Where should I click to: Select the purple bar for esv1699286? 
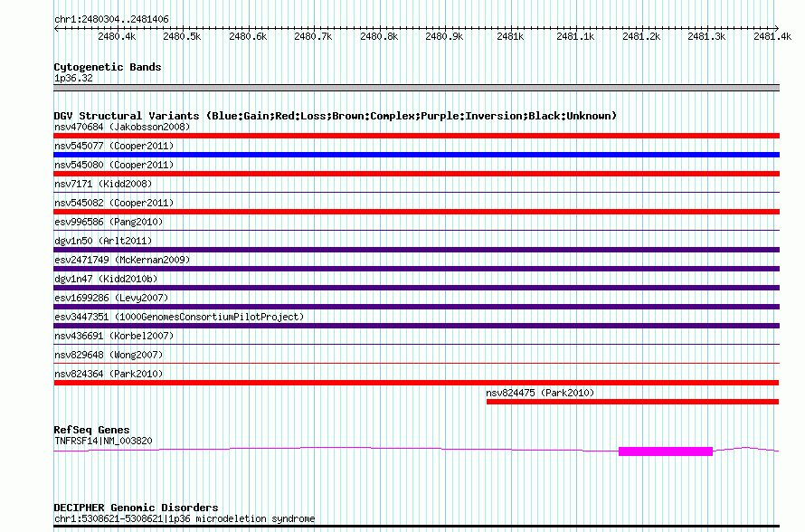tap(416, 307)
